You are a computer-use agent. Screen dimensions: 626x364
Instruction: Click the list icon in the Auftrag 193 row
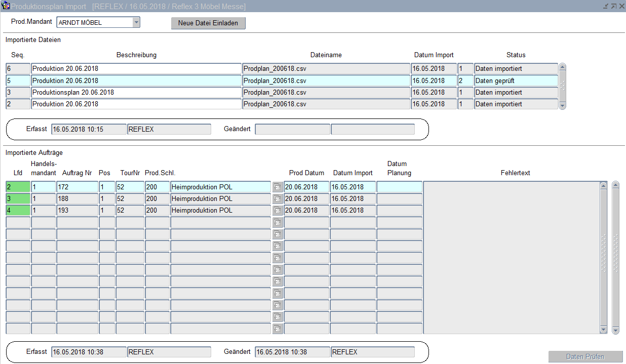coord(278,211)
